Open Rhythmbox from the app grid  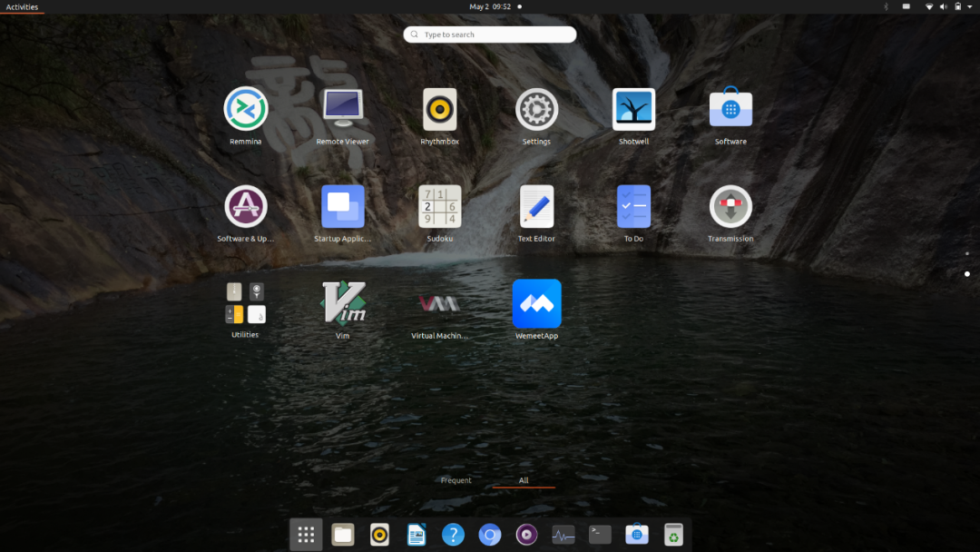point(439,115)
